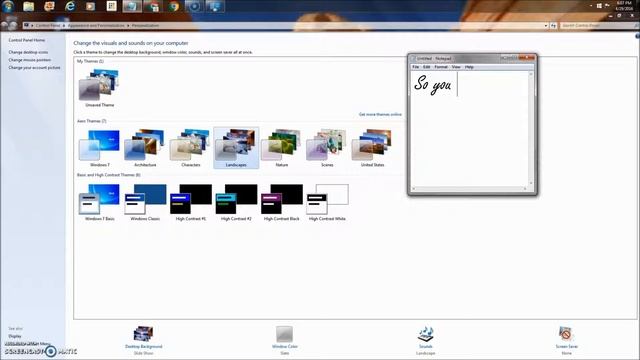
Task: Expand the chevron after Control Panel breadcrumb
Action: [64, 25]
